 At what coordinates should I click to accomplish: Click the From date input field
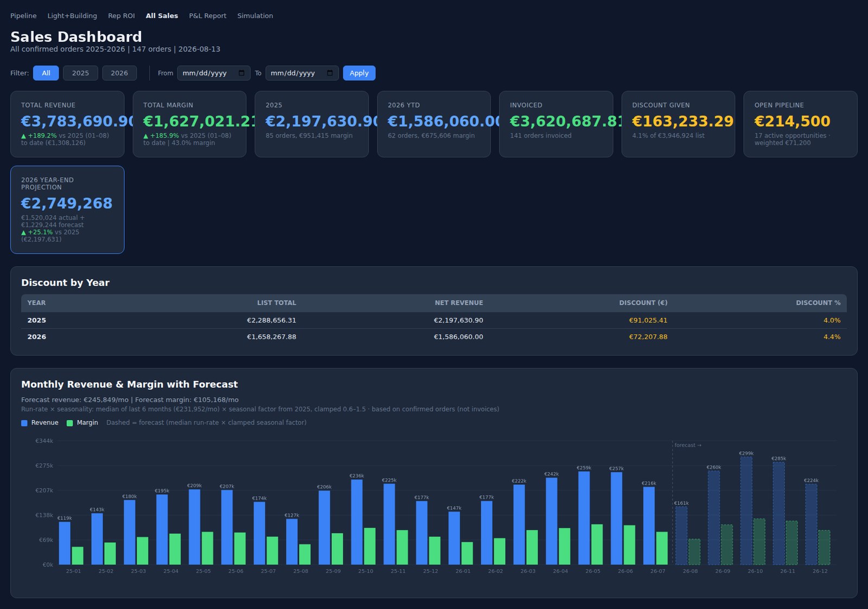[214, 73]
